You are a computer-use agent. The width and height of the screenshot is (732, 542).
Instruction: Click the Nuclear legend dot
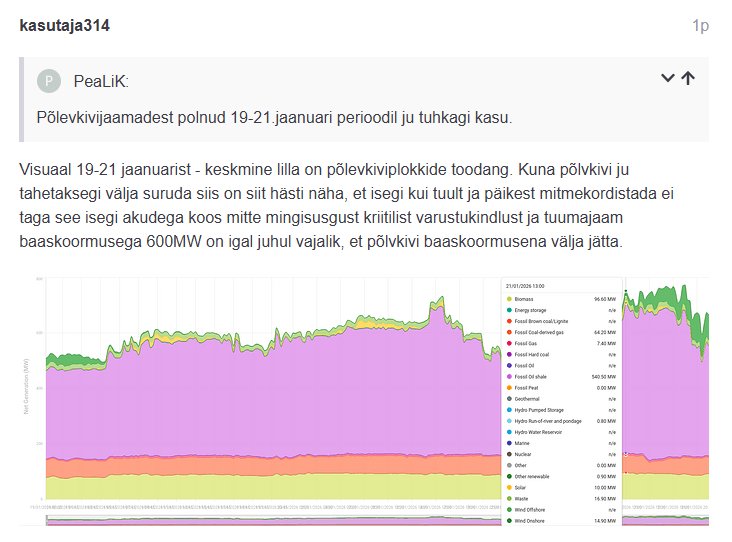[509, 454]
